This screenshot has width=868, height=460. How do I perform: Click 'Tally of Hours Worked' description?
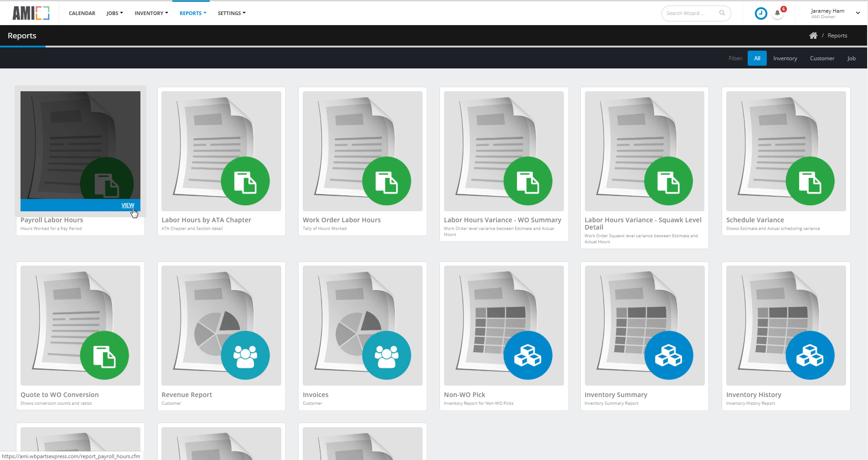[x=325, y=229]
